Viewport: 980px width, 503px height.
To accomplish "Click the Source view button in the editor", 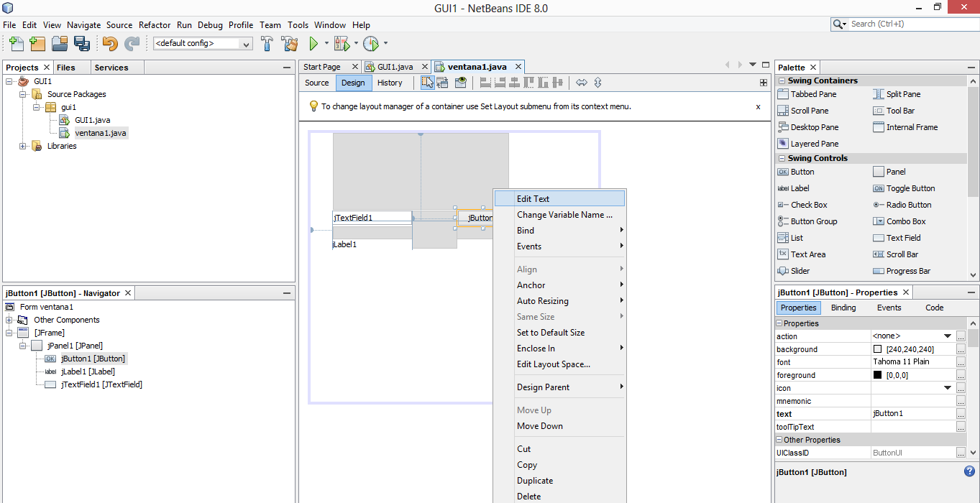I will (316, 83).
